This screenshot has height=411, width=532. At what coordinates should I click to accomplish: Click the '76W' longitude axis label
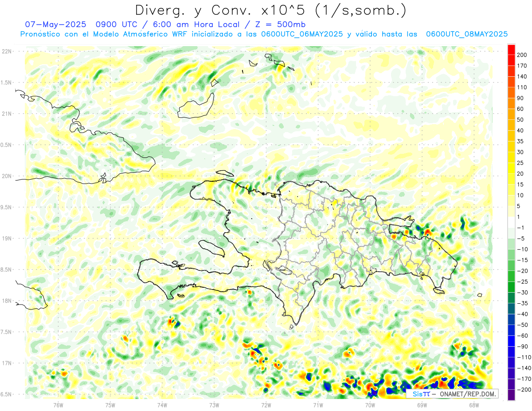click(x=58, y=404)
